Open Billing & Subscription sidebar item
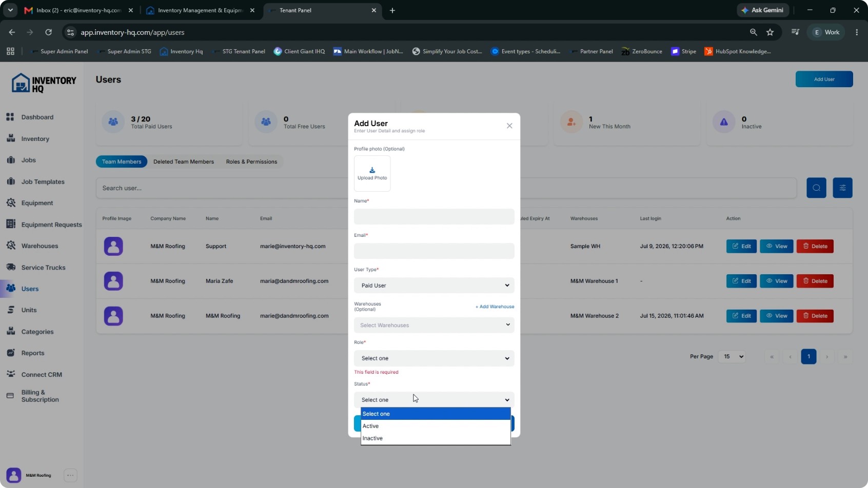This screenshot has height=488, width=868. tap(40, 396)
